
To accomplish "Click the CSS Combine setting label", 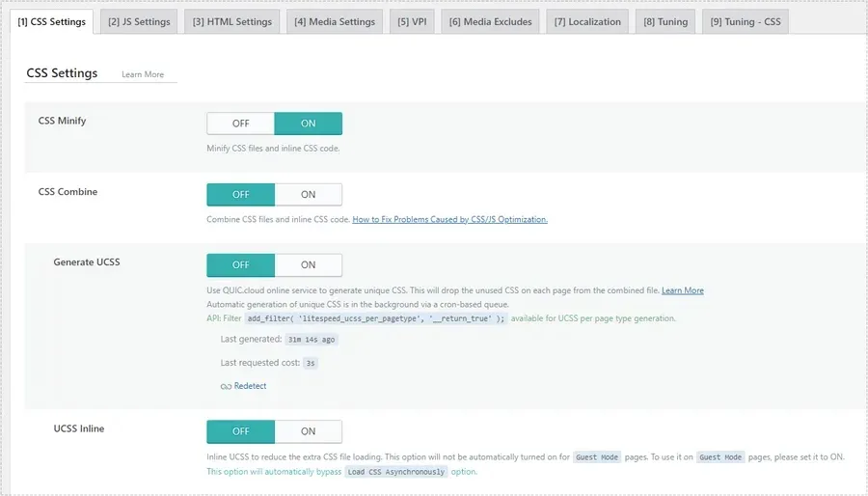I will (x=68, y=191).
